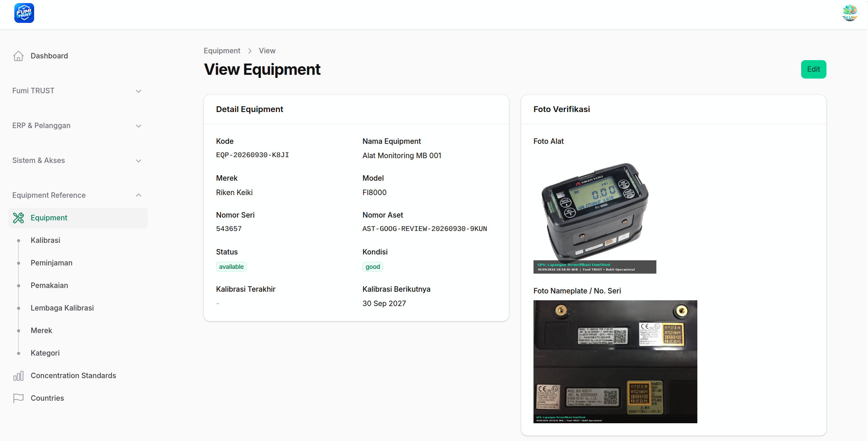Click the available status badge

[231, 267]
